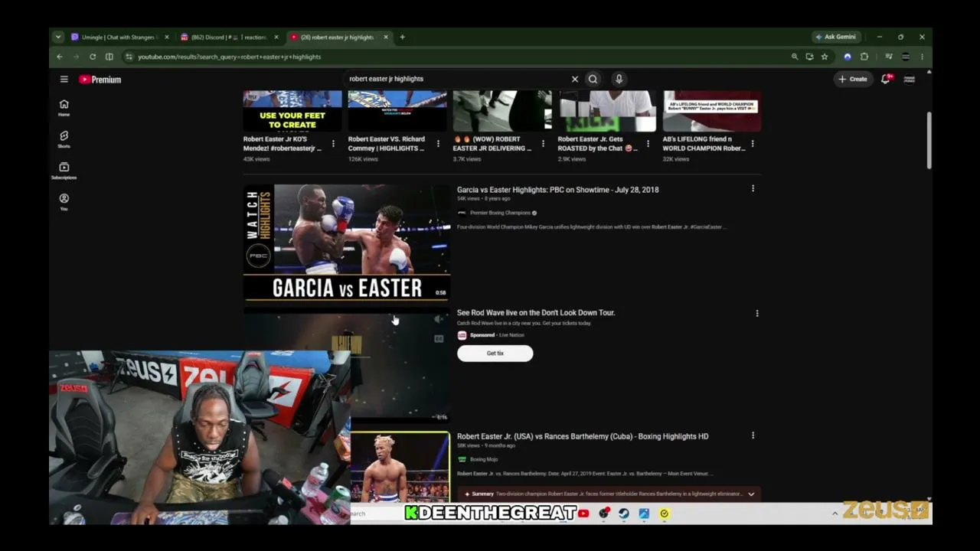Open the browser extensions puzzle icon

(x=864, y=57)
